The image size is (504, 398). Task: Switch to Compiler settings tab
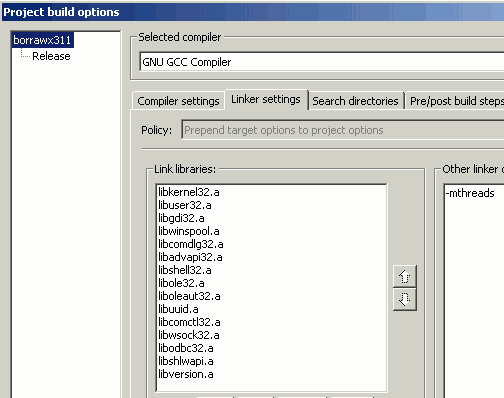point(178,101)
